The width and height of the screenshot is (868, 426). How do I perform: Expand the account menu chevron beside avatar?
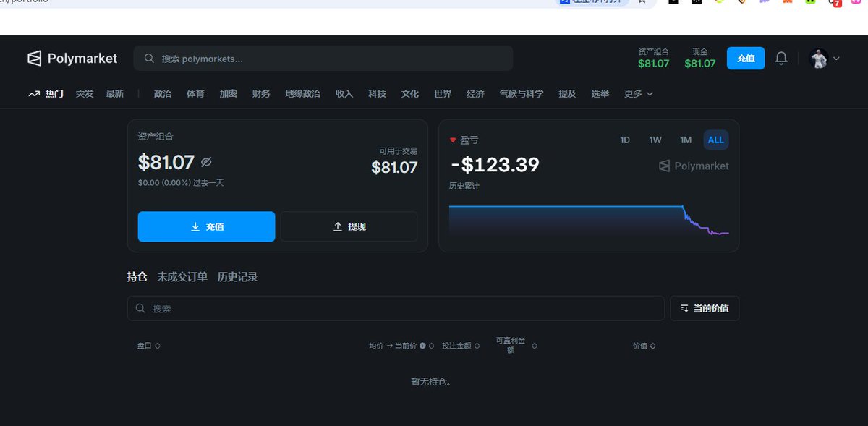click(837, 59)
